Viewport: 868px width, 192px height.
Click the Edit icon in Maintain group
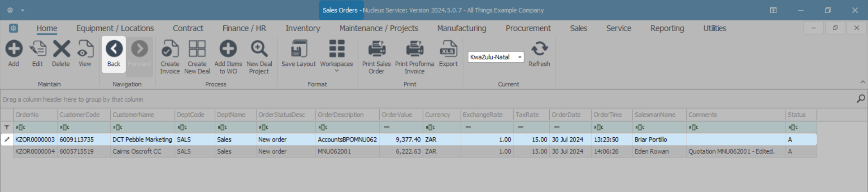point(38,49)
